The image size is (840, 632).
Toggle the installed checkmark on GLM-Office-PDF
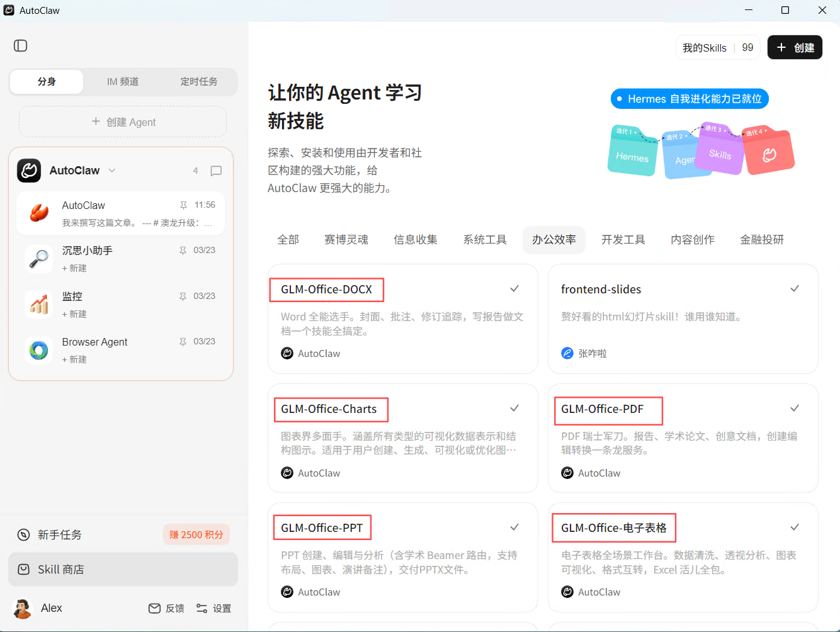click(795, 408)
